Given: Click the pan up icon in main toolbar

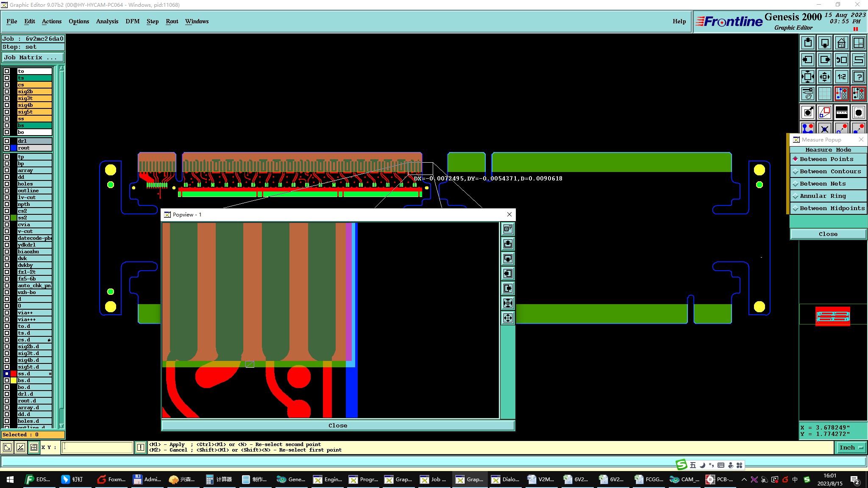Looking at the screenshot, I should pos(808,43).
